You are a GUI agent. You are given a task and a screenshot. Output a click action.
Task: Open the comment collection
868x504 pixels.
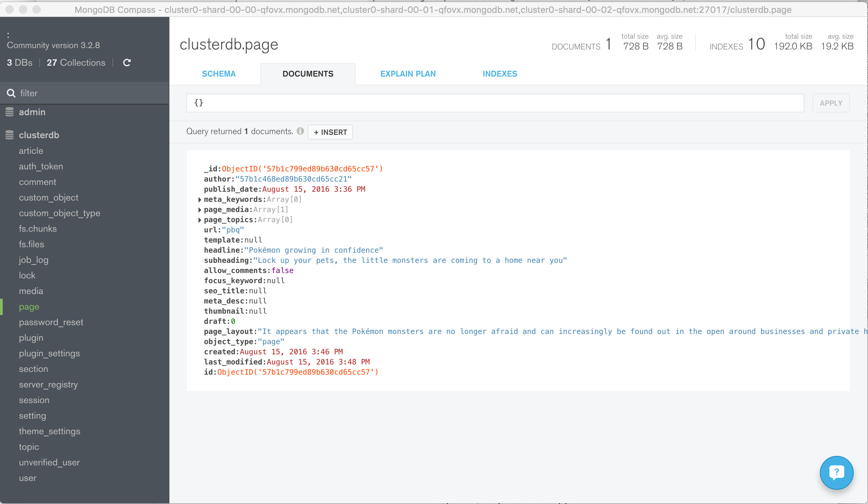(38, 182)
